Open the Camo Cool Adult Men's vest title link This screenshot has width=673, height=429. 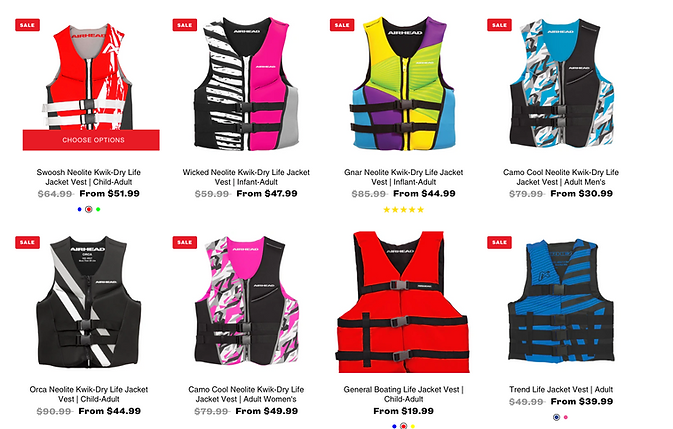point(561,177)
